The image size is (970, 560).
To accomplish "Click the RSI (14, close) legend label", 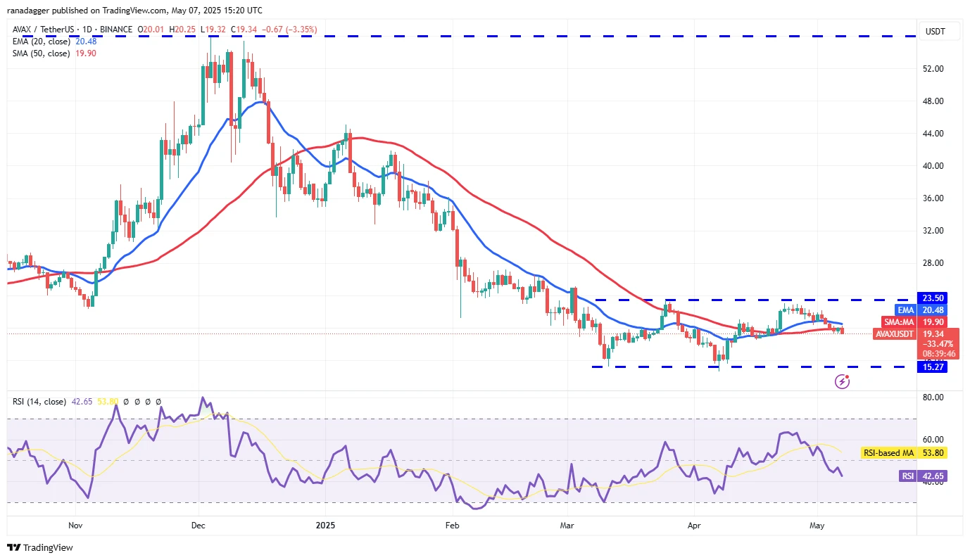I will pos(39,402).
